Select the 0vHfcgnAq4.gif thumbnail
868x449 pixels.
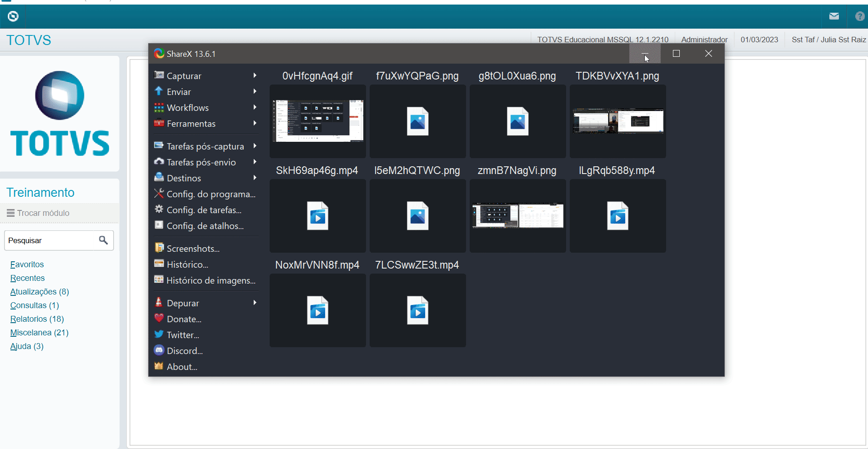pos(318,121)
